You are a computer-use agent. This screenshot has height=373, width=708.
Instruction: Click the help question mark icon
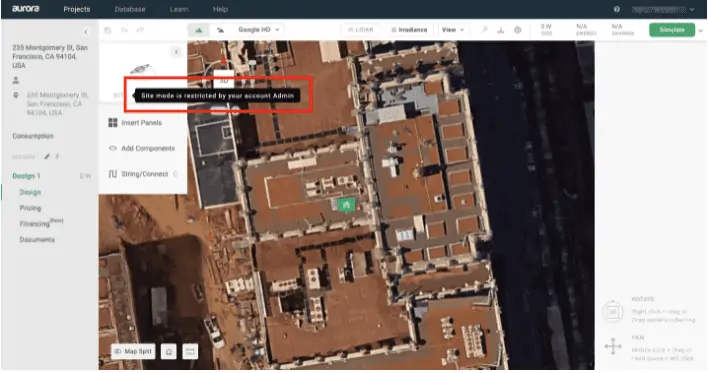tap(616, 9)
